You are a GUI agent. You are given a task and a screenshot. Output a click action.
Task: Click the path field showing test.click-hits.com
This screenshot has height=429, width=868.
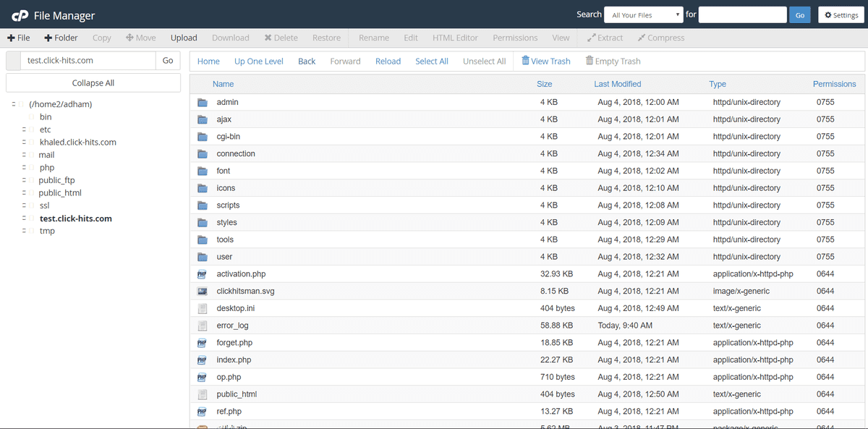coord(88,61)
